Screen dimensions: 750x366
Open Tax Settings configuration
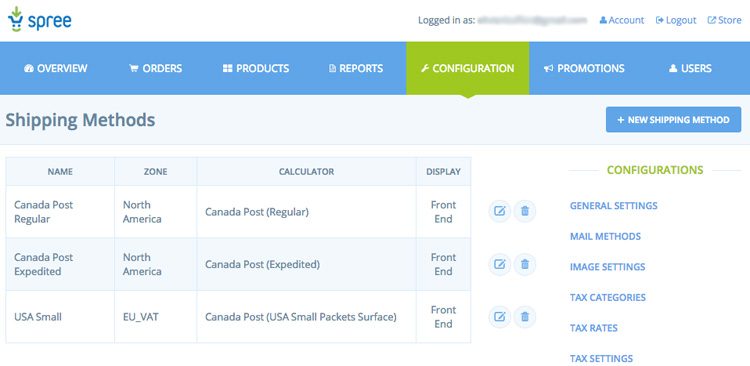[x=601, y=359]
